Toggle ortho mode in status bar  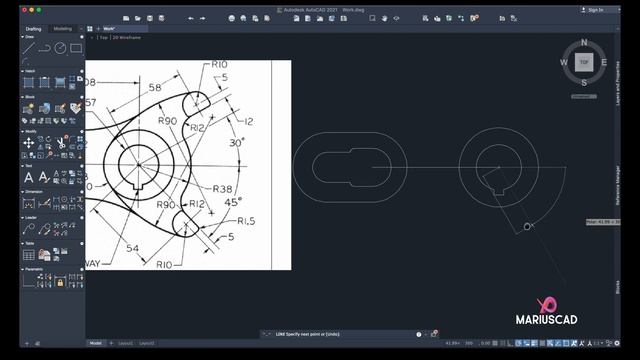point(511,343)
